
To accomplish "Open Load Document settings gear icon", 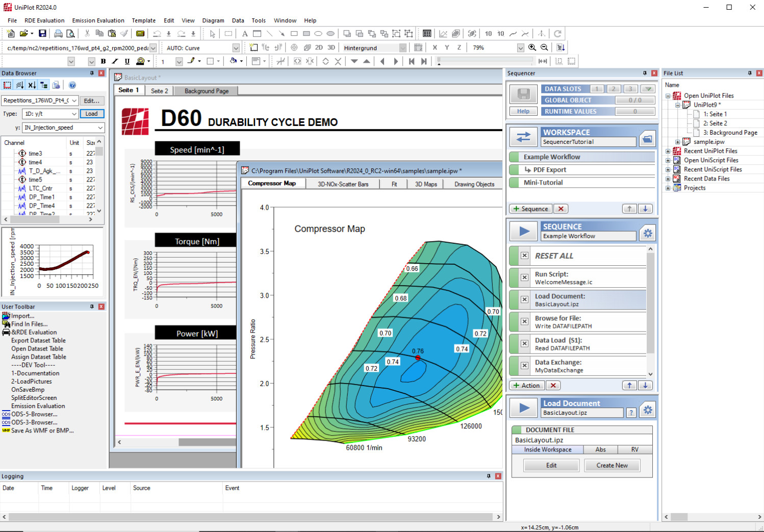I will 648,410.
